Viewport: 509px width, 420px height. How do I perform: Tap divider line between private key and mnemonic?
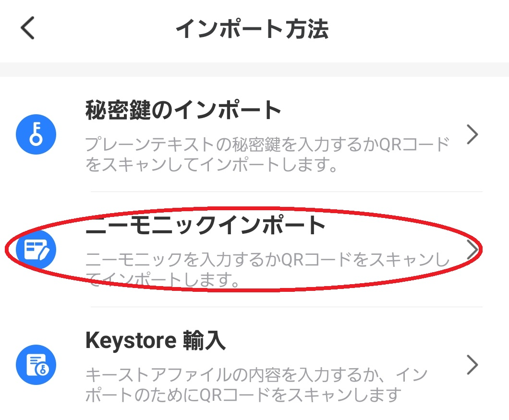(x=287, y=192)
